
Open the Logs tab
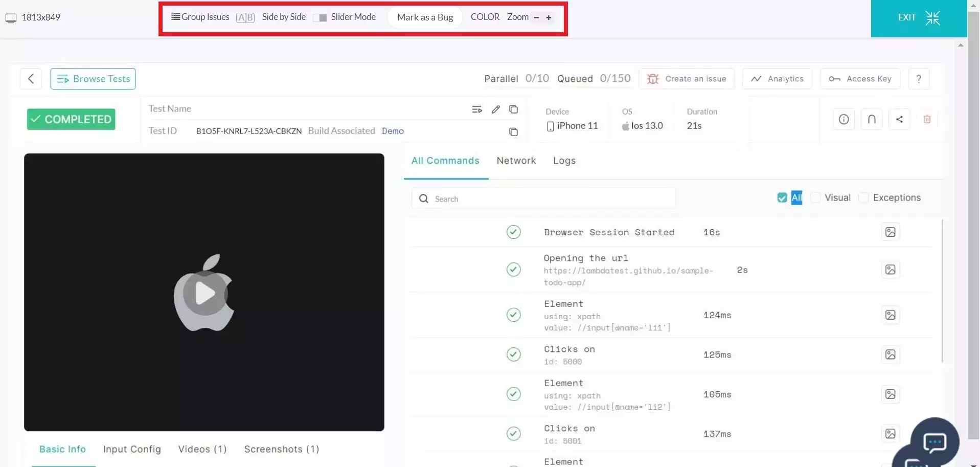(564, 161)
